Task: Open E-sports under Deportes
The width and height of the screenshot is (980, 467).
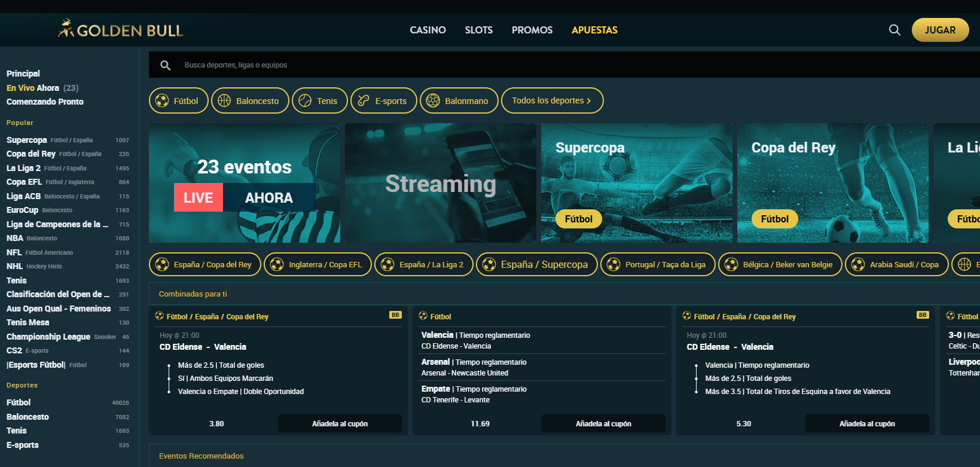Action: (68, 445)
